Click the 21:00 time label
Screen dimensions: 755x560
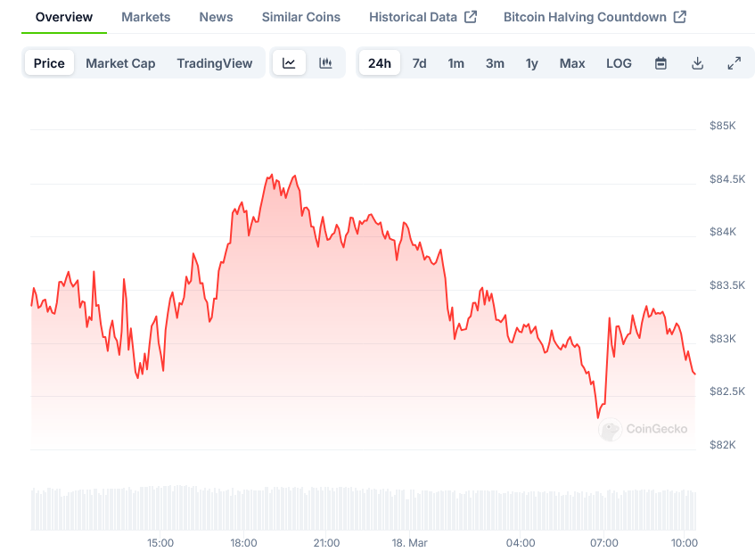coord(326,543)
